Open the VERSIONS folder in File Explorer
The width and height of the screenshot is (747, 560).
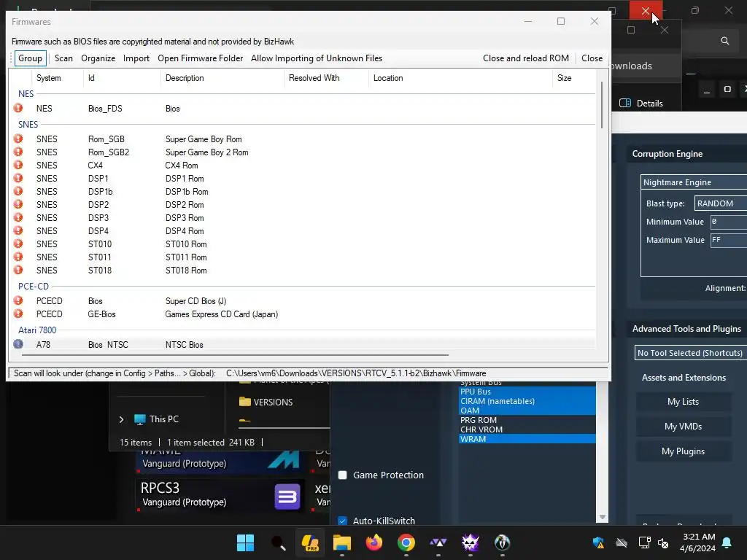266,402
